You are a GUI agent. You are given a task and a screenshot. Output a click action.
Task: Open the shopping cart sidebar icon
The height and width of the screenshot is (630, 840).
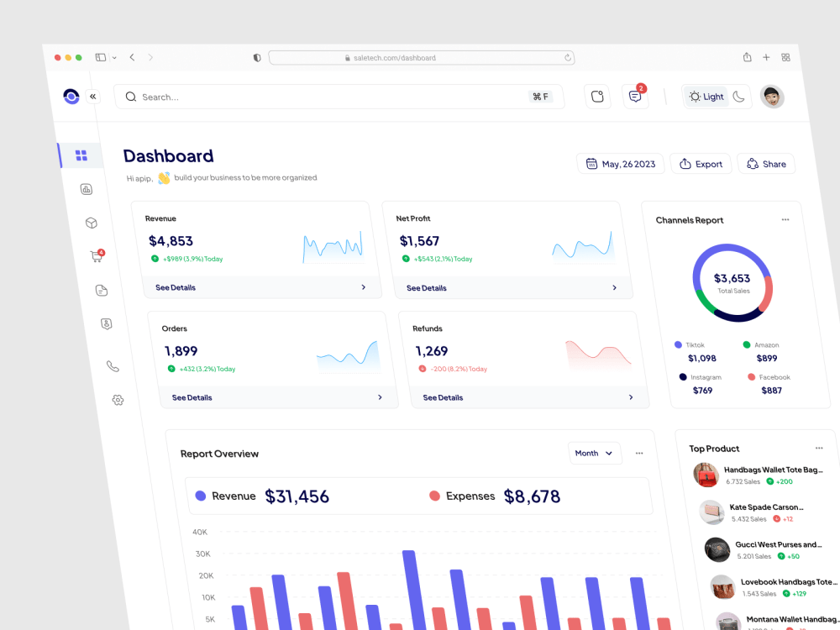pyautogui.click(x=97, y=256)
